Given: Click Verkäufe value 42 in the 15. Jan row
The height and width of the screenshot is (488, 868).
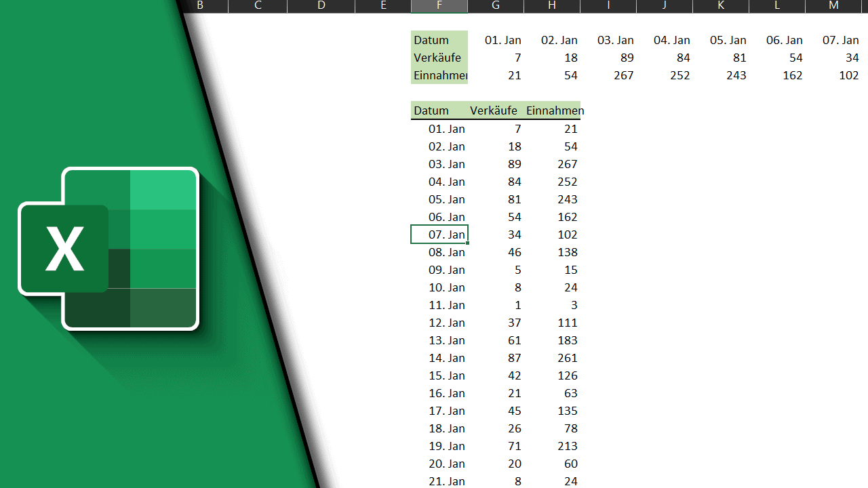Looking at the screenshot, I should [x=514, y=375].
